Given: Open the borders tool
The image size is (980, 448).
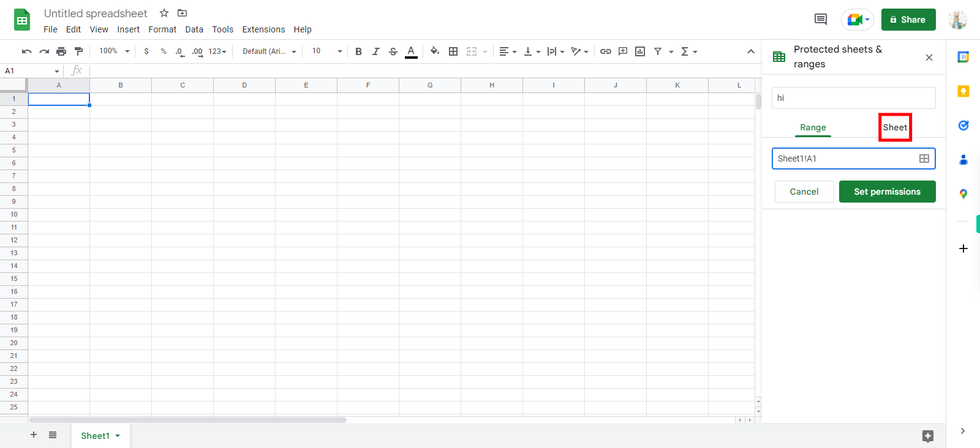Looking at the screenshot, I should pos(453,51).
